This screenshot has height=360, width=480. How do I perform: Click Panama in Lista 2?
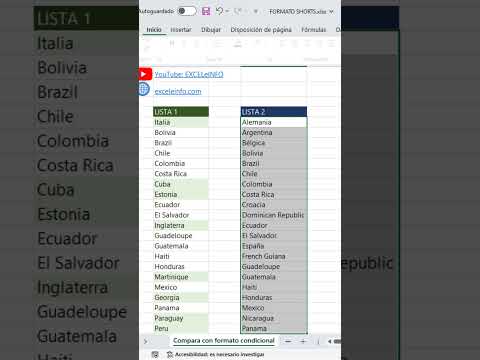274,328
